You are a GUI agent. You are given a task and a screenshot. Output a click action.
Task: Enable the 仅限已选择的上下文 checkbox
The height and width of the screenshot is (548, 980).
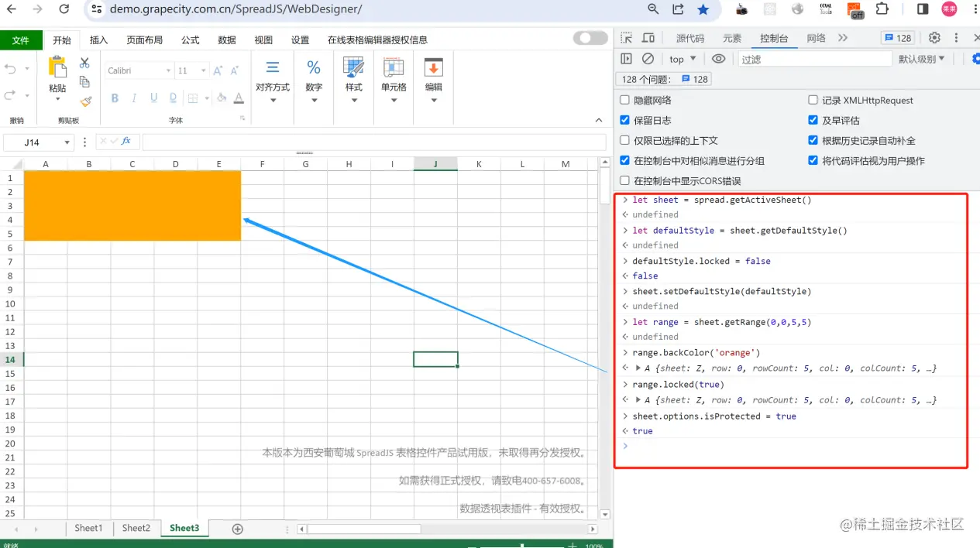click(625, 140)
